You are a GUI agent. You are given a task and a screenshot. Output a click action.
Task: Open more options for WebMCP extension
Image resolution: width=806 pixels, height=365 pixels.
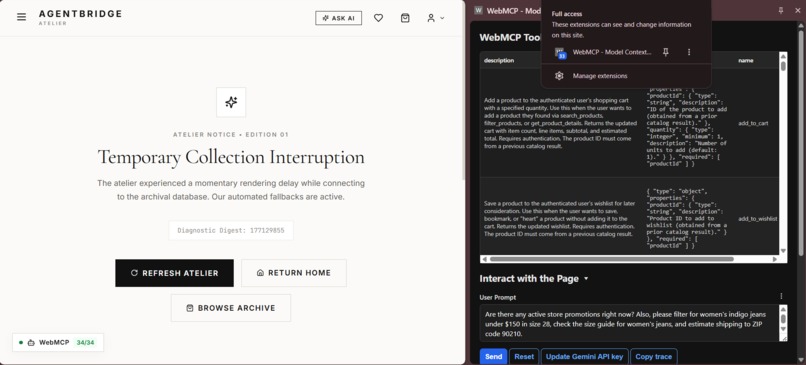point(689,52)
